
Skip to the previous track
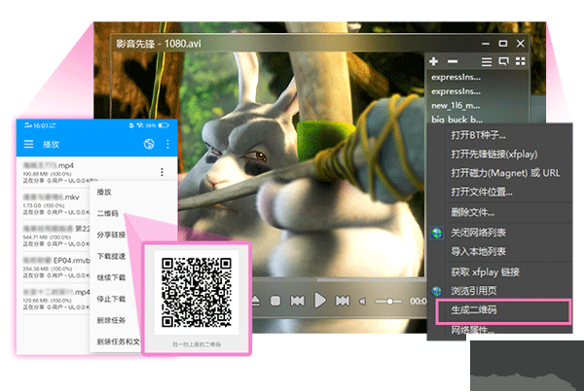(x=297, y=301)
